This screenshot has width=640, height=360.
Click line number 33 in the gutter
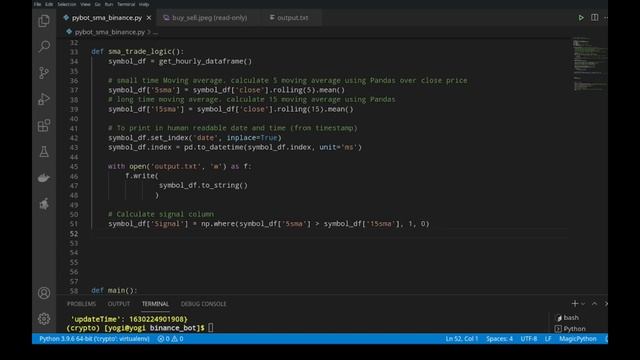click(x=73, y=52)
